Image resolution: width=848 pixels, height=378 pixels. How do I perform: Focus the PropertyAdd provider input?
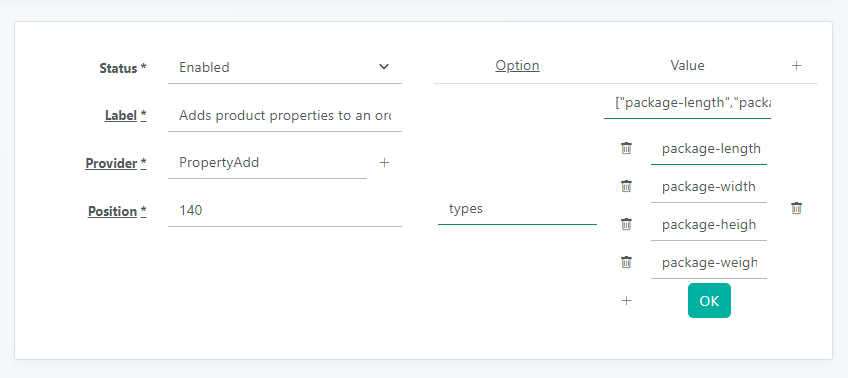[267, 163]
